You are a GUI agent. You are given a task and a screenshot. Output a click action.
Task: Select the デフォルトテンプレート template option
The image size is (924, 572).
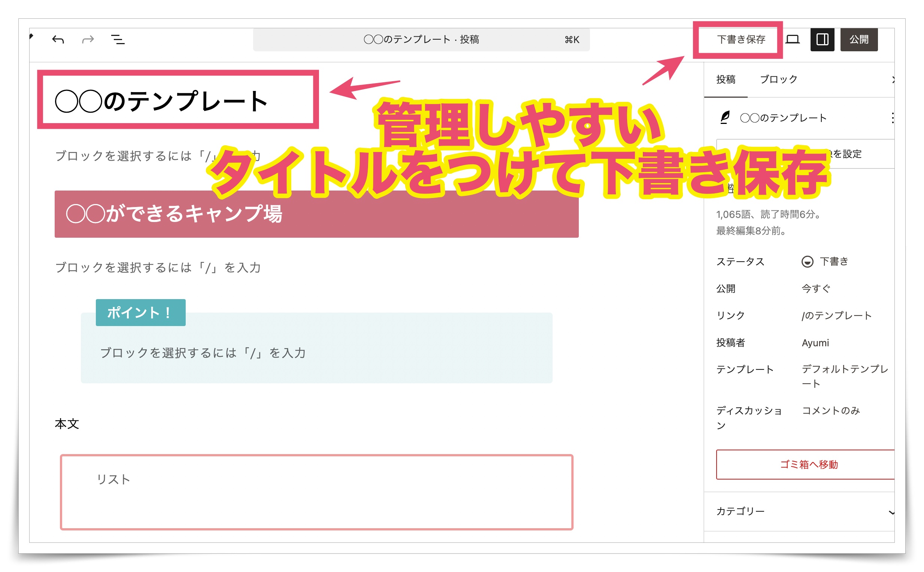point(845,377)
